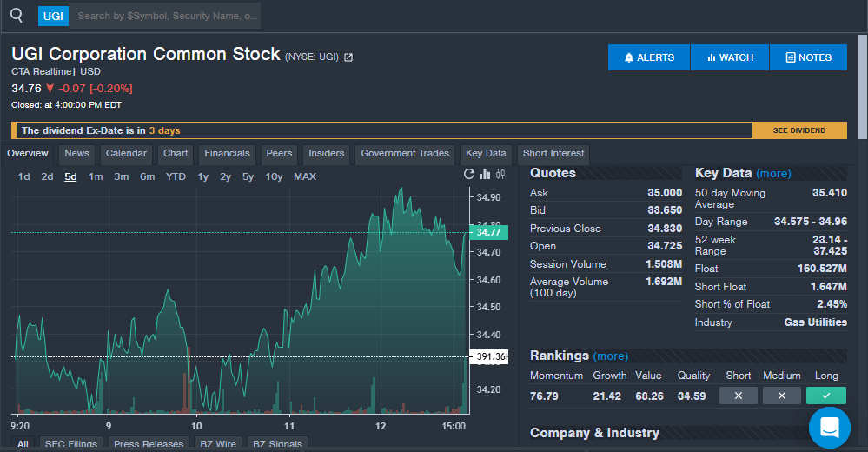This screenshot has width=868, height=452.
Task: Switch to the bar chart type icon
Action: 485,174
